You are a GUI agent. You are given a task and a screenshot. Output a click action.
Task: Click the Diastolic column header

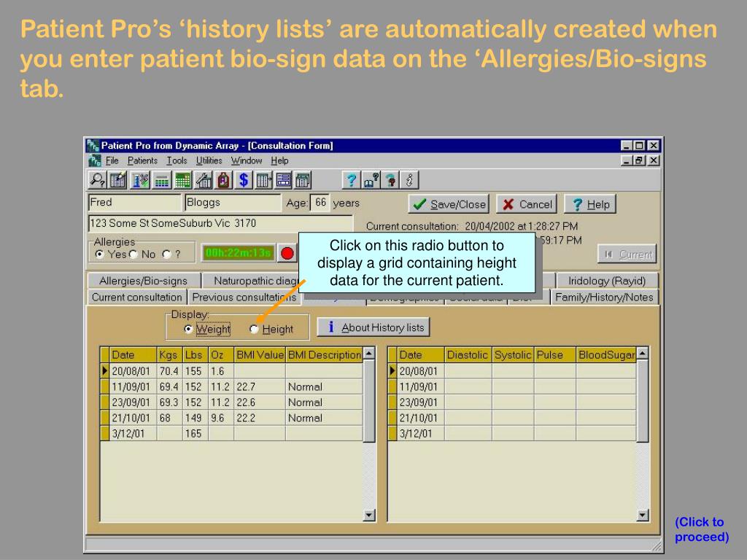coord(468,355)
